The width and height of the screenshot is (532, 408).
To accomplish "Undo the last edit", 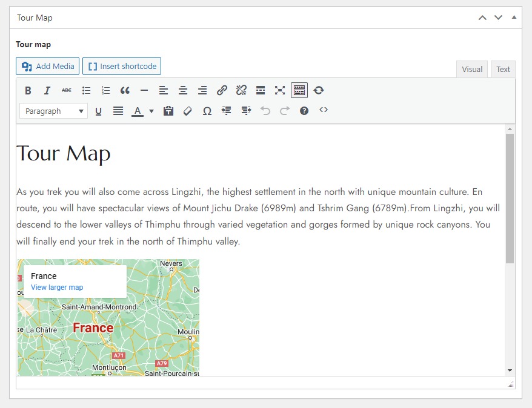I will click(x=265, y=111).
